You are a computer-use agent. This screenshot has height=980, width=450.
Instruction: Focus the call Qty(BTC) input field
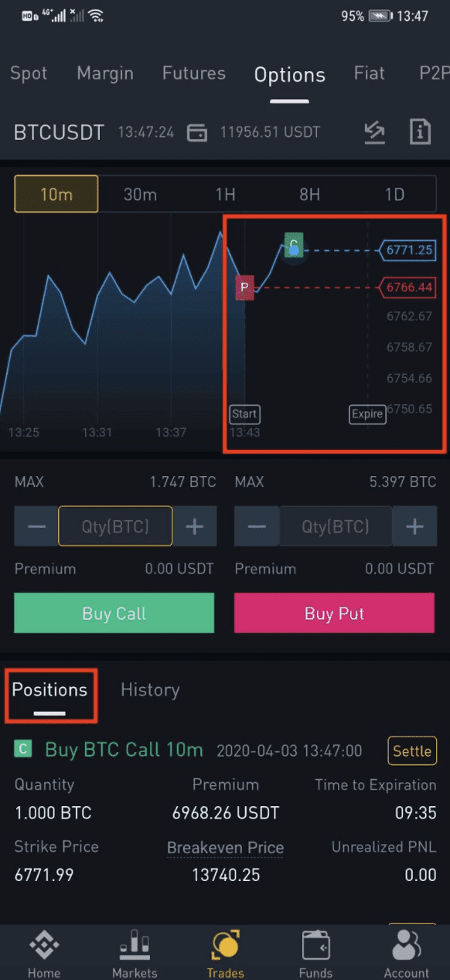coord(115,527)
